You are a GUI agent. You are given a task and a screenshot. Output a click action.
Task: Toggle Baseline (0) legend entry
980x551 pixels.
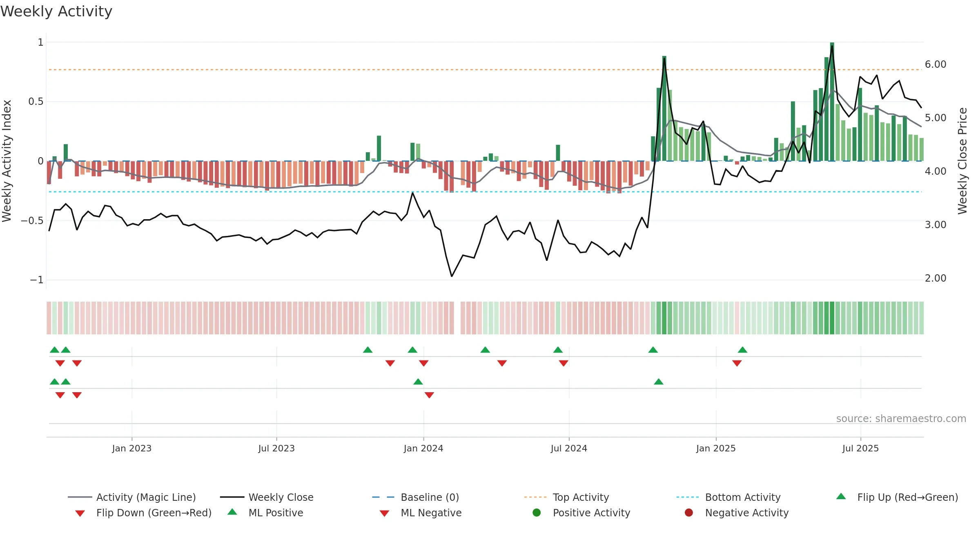(416, 497)
